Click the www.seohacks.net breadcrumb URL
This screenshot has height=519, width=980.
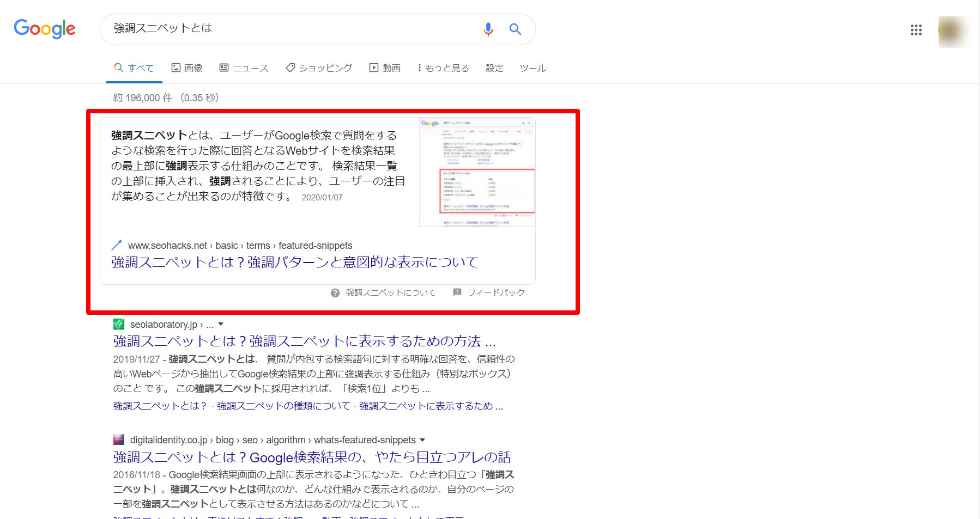240,246
